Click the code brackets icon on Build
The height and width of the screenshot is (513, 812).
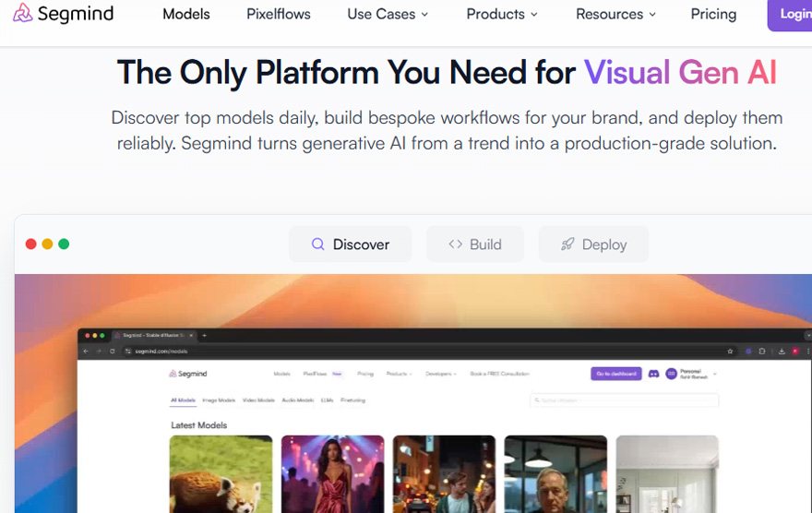455,244
